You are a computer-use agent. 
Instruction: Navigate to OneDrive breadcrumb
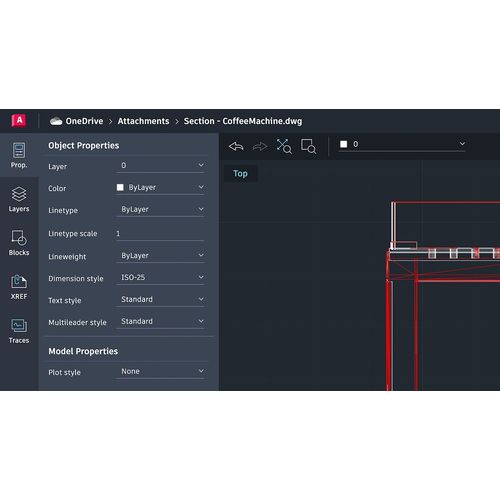point(84,121)
